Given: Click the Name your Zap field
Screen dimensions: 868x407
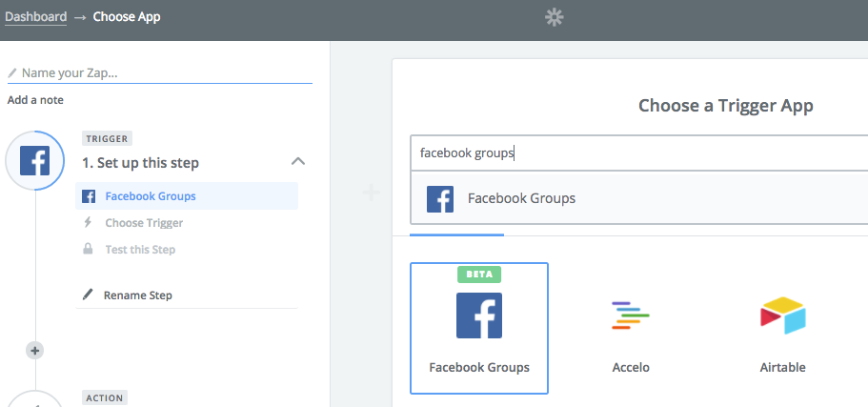Looking at the screenshot, I should point(159,73).
